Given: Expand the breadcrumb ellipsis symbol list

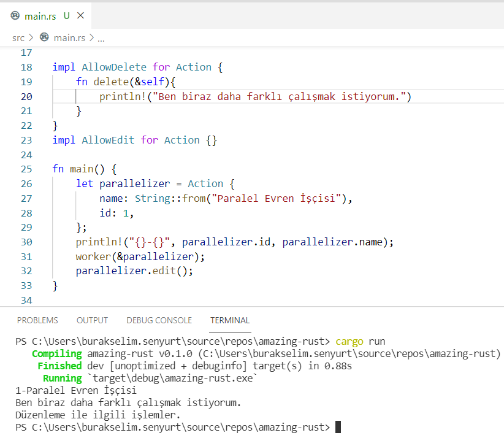Looking at the screenshot, I should tap(101, 37).
